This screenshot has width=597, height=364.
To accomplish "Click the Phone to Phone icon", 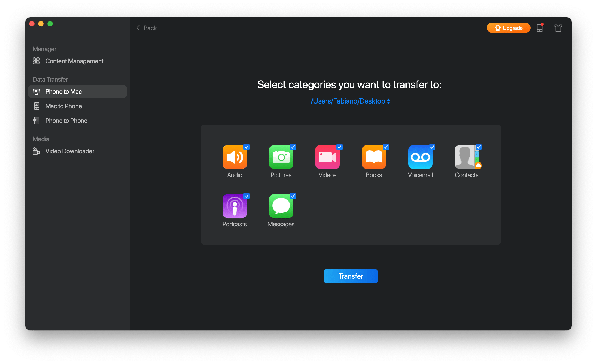I will (36, 120).
